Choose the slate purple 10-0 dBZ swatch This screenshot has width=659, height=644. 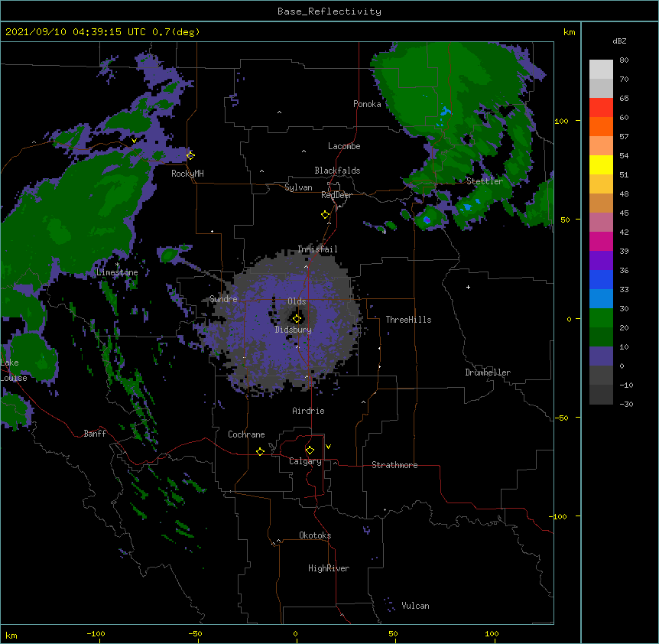601,356
